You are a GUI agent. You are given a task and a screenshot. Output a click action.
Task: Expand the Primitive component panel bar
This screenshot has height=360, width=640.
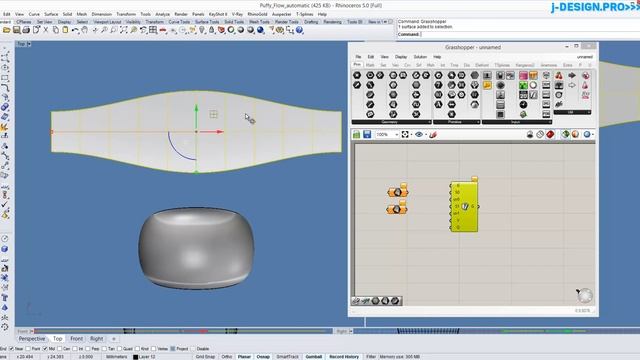(x=456, y=122)
